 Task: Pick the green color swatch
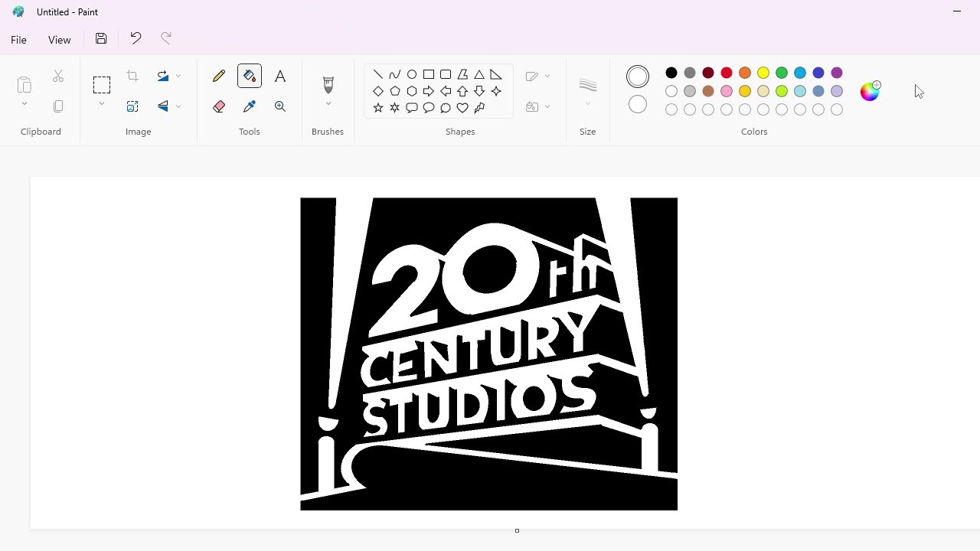coord(782,73)
